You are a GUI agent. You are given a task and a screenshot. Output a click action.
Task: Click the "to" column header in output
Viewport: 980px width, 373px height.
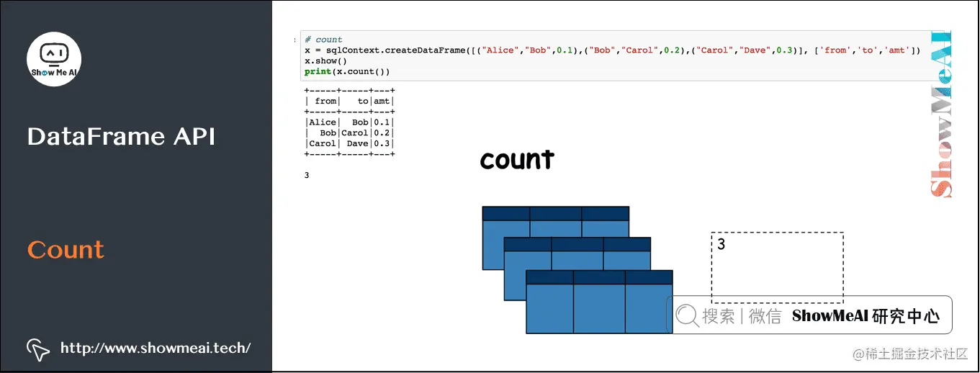[x=362, y=102]
